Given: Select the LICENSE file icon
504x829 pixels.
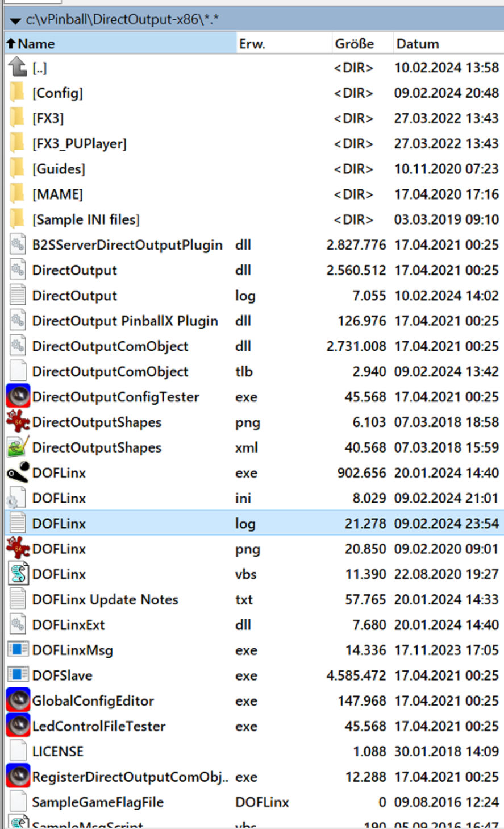Looking at the screenshot, I should [x=18, y=751].
